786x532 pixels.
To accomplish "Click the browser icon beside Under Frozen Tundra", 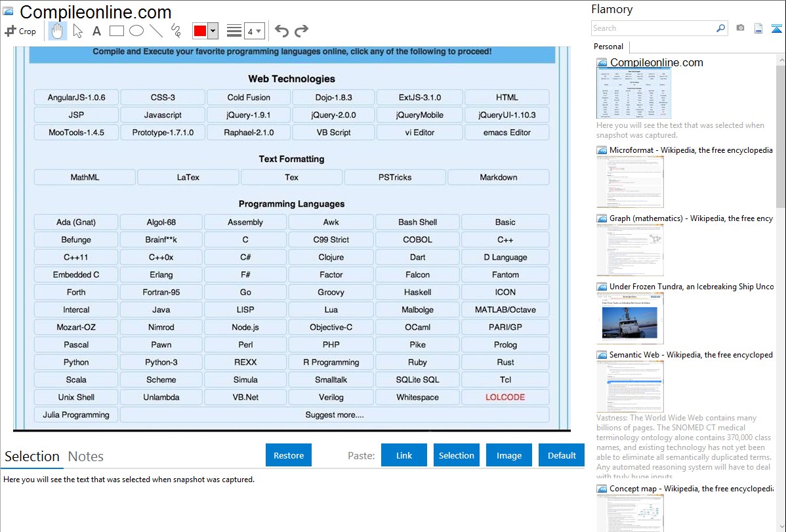I will coord(602,286).
